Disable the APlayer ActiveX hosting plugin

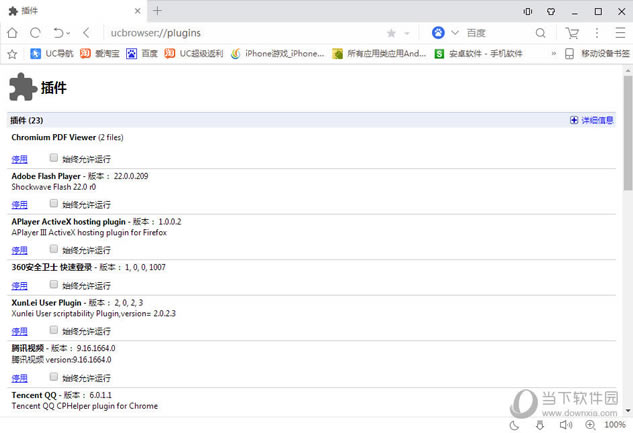pyautogui.click(x=19, y=250)
